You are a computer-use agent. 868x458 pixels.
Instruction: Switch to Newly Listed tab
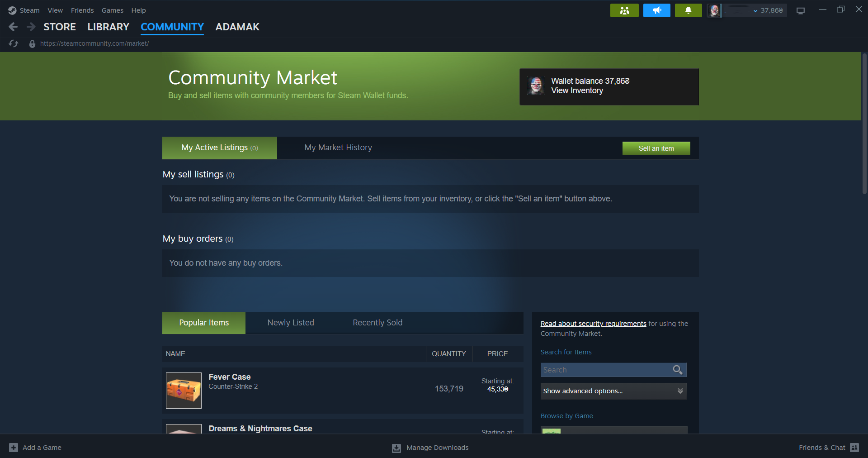click(291, 323)
